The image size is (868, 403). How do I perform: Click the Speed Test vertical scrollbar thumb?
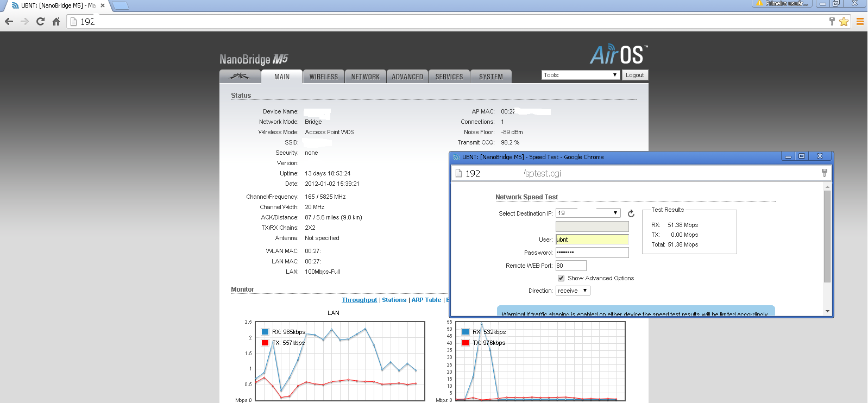827,236
